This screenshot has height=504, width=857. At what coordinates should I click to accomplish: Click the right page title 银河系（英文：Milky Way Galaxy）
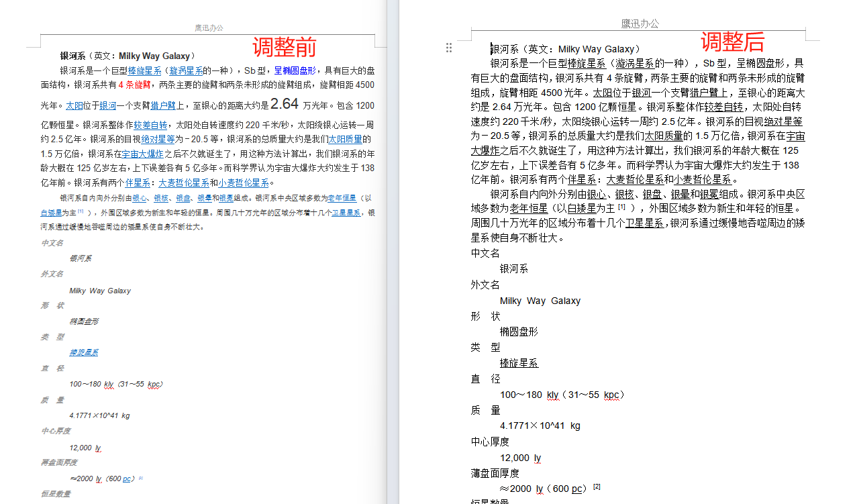[x=566, y=49]
